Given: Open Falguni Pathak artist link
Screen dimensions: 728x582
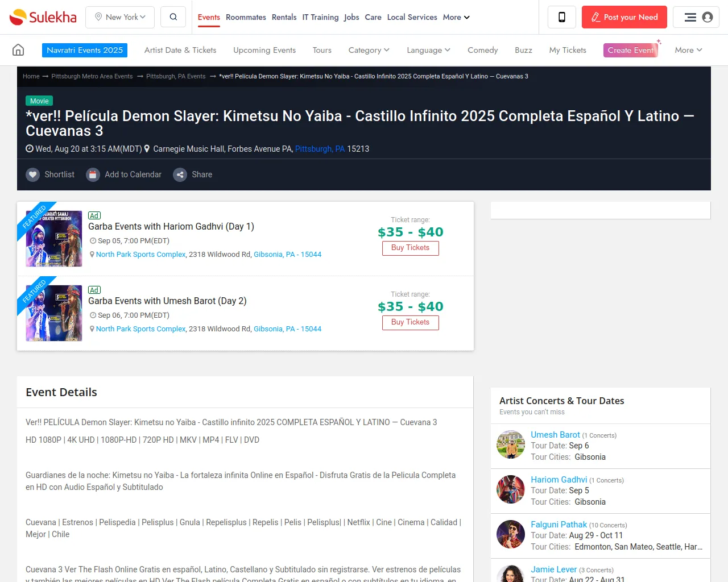Looking at the screenshot, I should [559, 525].
